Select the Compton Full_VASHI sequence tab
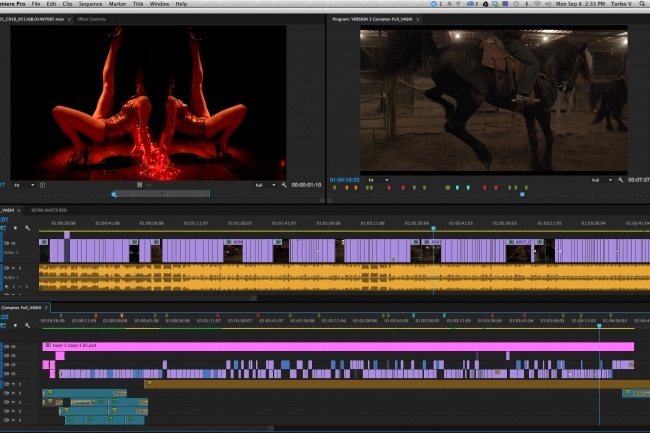 tap(21, 307)
